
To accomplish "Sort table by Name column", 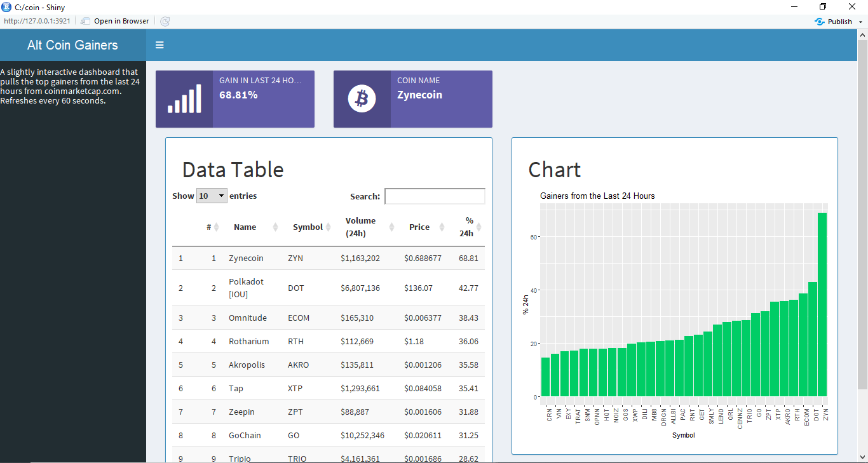I will pyautogui.click(x=254, y=227).
